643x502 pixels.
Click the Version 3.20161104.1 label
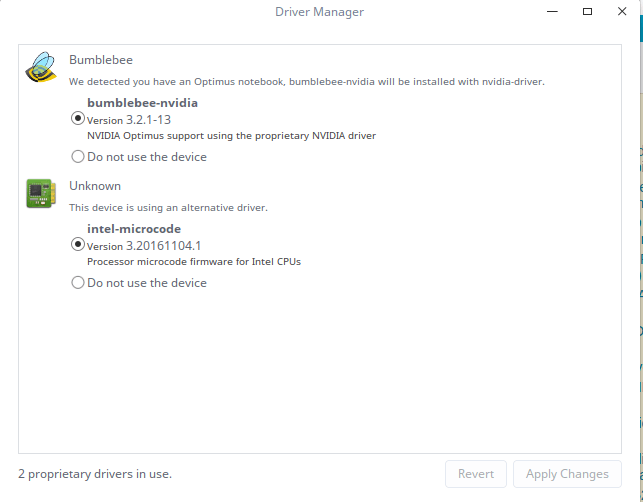point(144,246)
